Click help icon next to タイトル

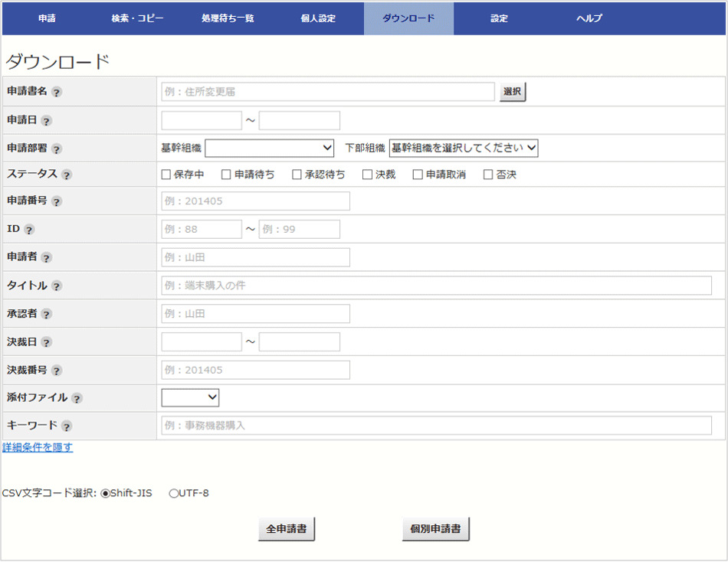pyautogui.click(x=57, y=286)
